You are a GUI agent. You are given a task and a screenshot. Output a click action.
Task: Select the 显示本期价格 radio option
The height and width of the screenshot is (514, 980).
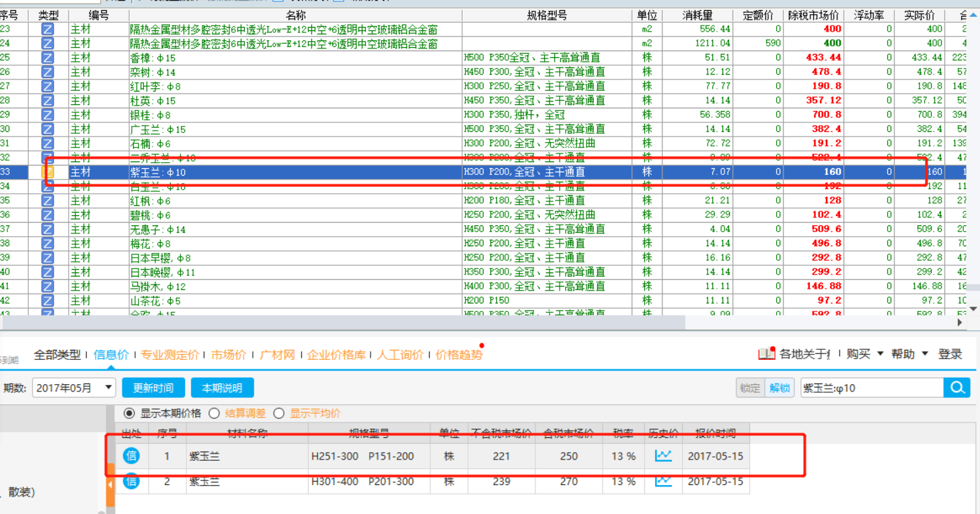129,413
